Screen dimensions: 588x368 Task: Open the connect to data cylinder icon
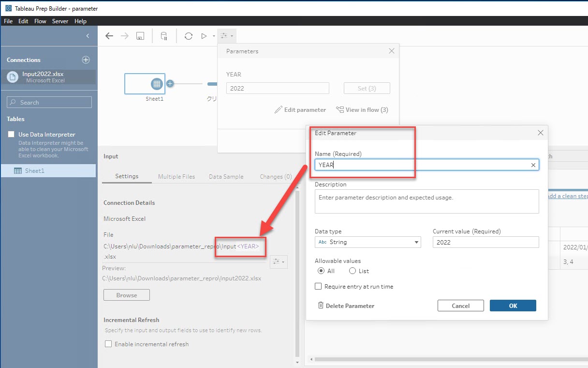164,36
